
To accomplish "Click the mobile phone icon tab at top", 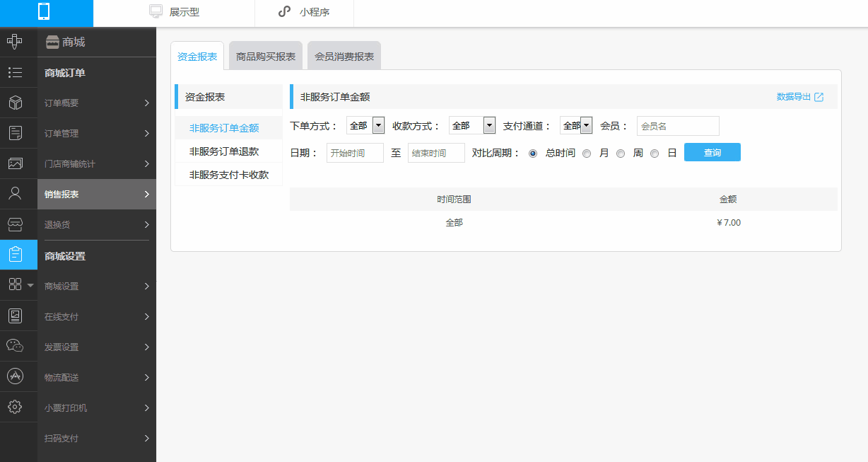I will (x=44, y=11).
